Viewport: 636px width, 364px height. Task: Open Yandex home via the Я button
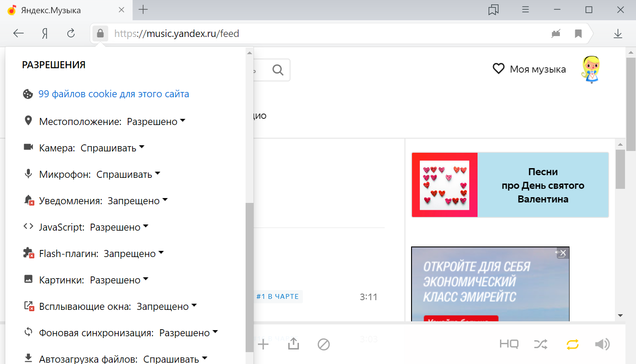coord(44,33)
